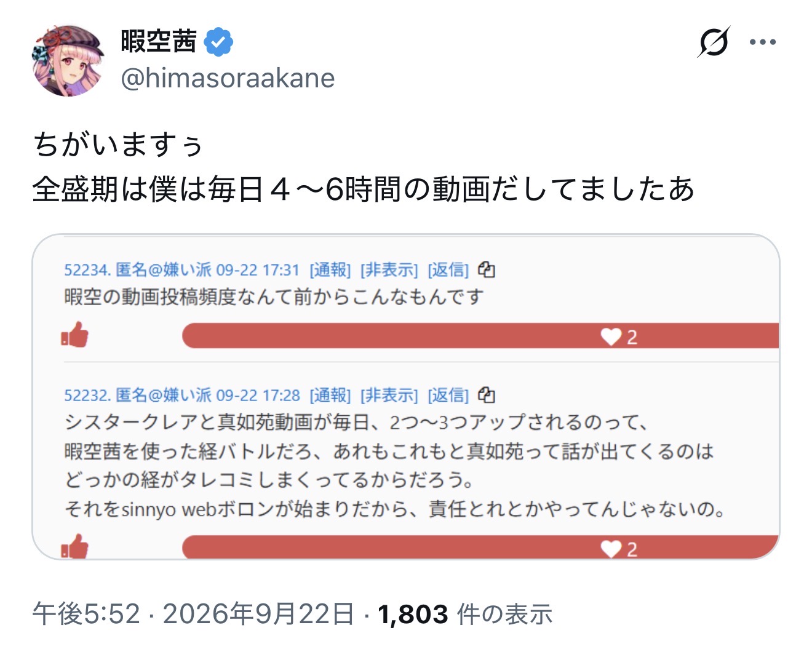Click the thumbs-up icon on comment 52234

pos(74,335)
